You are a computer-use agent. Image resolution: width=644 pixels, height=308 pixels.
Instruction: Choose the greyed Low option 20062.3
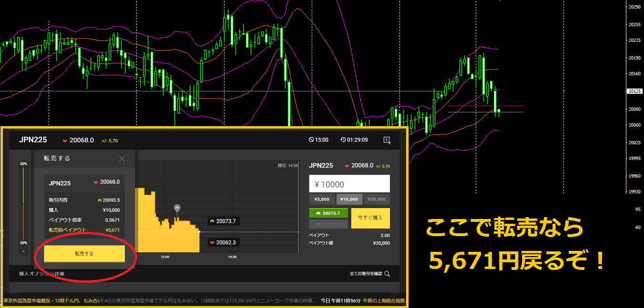[x=328, y=224]
